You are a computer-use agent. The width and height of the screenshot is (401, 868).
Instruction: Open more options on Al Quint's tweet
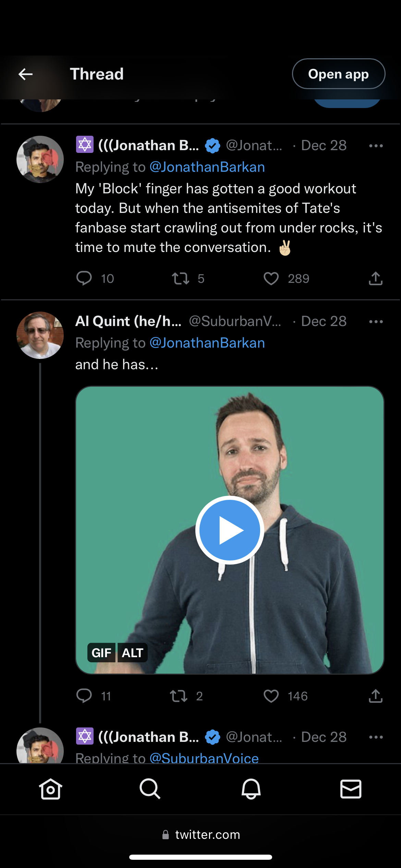[x=376, y=322]
